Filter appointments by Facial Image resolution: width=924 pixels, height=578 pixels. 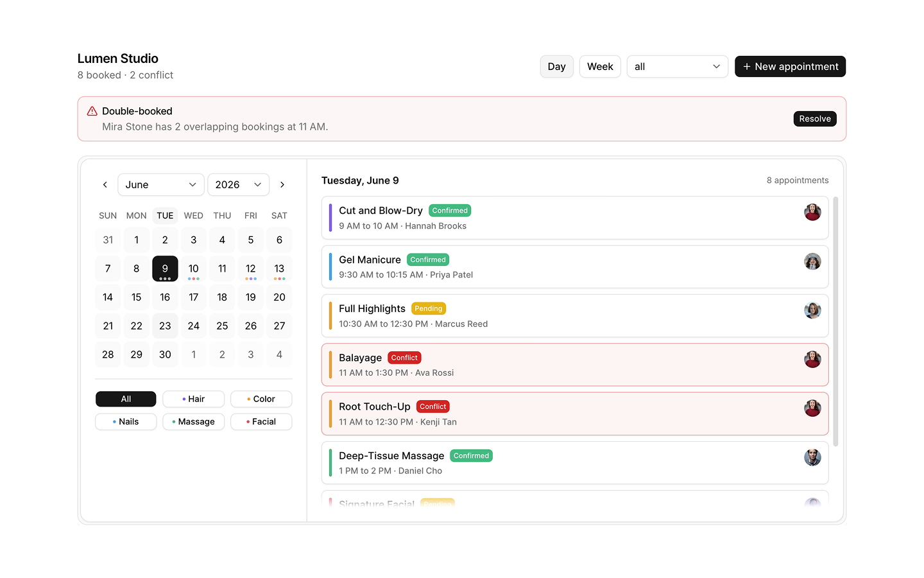[x=261, y=421]
